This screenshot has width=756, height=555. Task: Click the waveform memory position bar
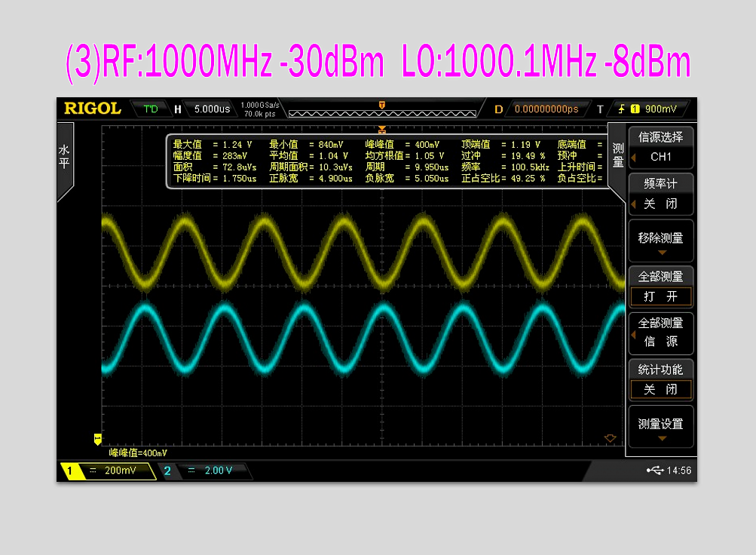(382, 112)
